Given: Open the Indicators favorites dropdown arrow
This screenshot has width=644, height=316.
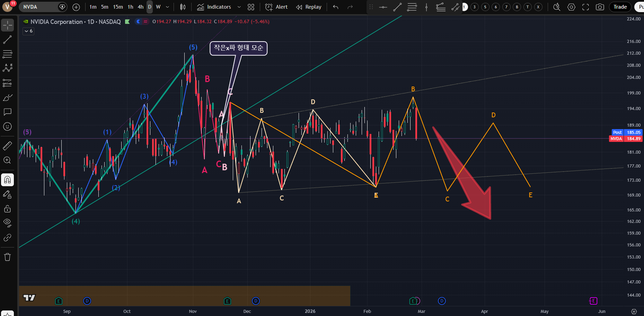Looking at the screenshot, I should tap(239, 7).
